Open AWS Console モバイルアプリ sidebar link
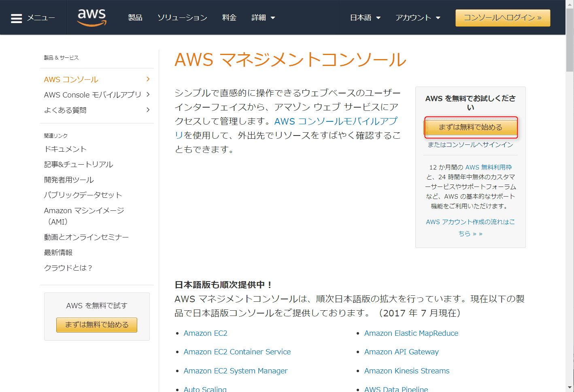This screenshot has width=574, height=392. pyautogui.click(x=93, y=95)
